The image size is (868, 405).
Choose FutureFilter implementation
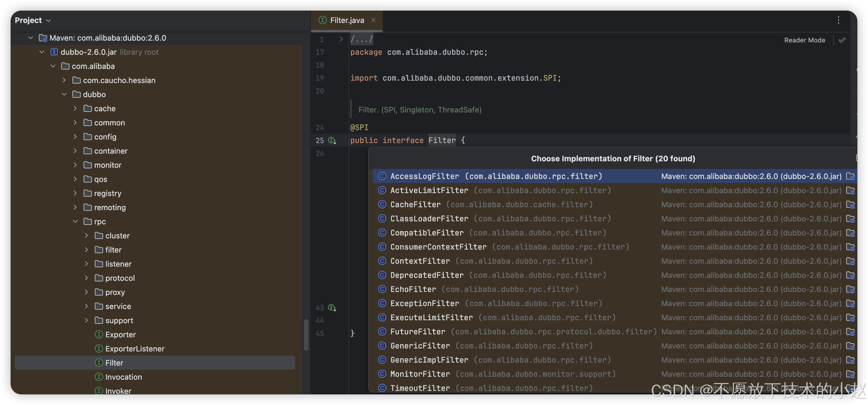tap(614, 332)
